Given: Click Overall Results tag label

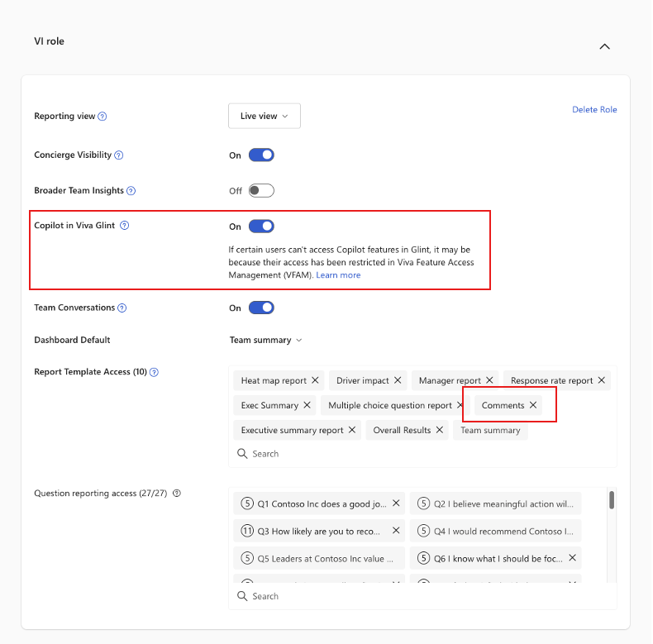Looking at the screenshot, I should [402, 431].
